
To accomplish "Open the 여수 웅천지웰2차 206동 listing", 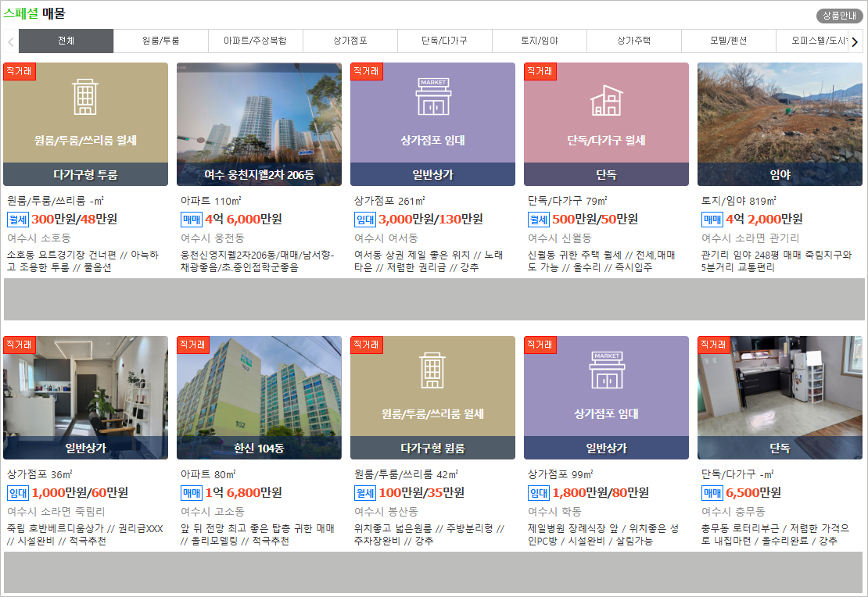I will 259,121.
